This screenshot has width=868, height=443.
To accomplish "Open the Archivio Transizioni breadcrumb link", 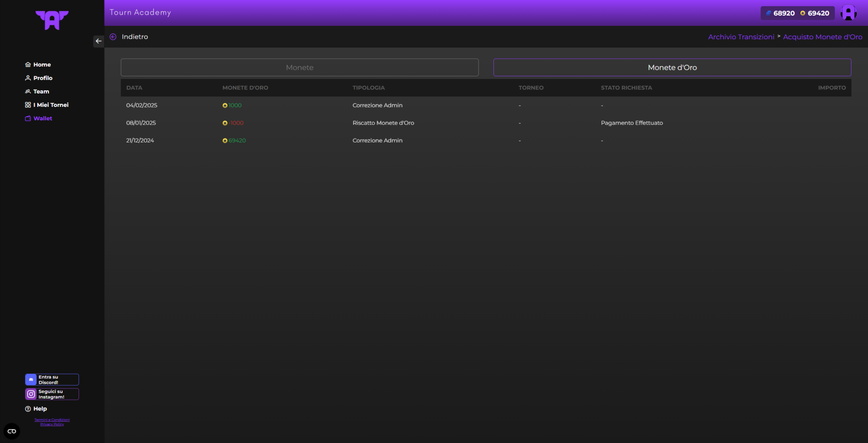I will [741, 37].
